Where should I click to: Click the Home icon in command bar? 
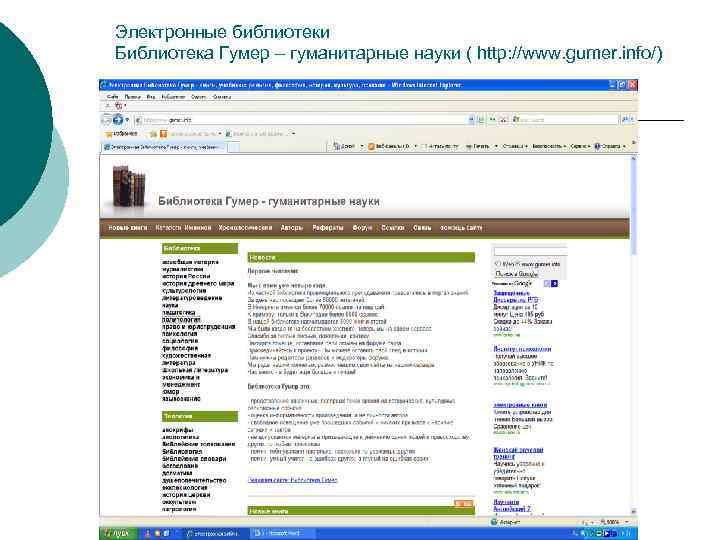[x=337, y=146]
